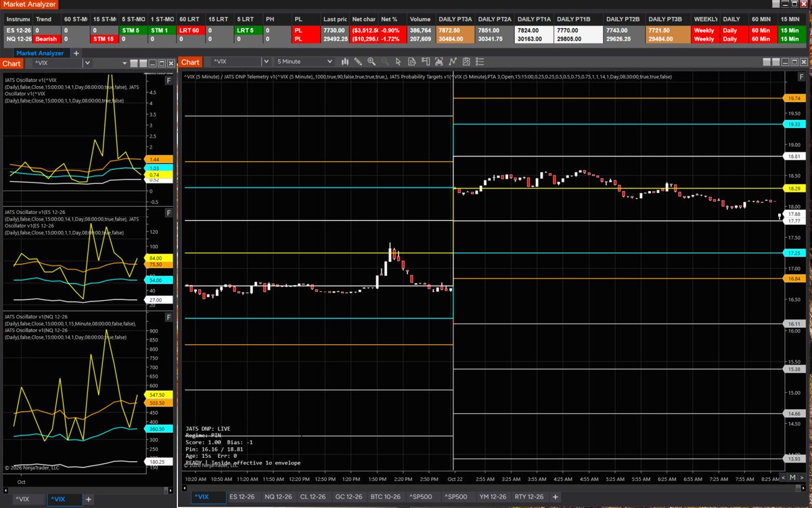The image size is (812, 508).
Task: Click the cyan 19.33 price marker
Action: 794,125
